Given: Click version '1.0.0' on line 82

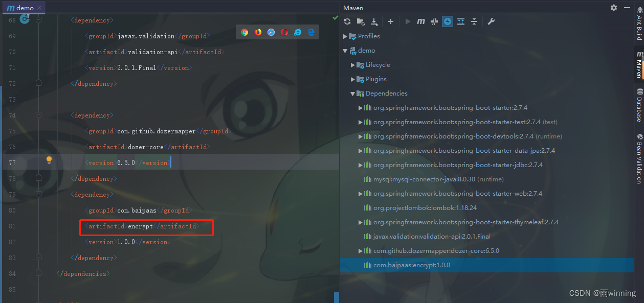Looking at the screenshot, I should [x=126, y=242].
